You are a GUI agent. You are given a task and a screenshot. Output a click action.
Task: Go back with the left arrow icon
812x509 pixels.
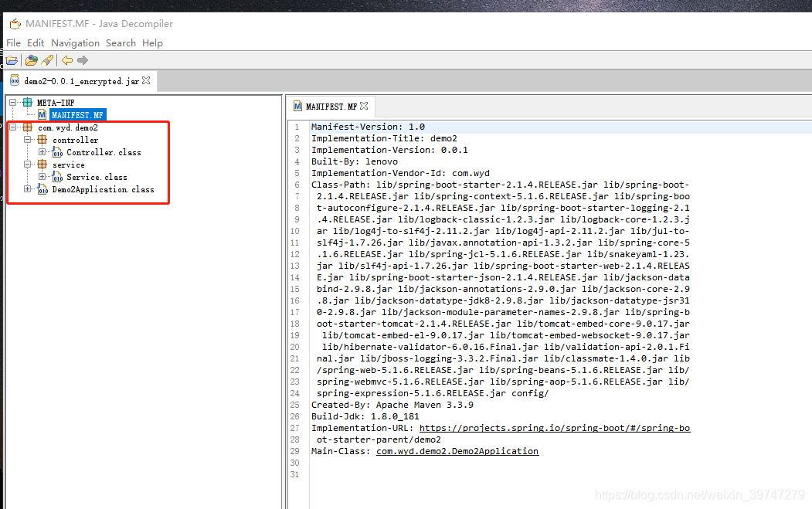click(x=67, y=60)
